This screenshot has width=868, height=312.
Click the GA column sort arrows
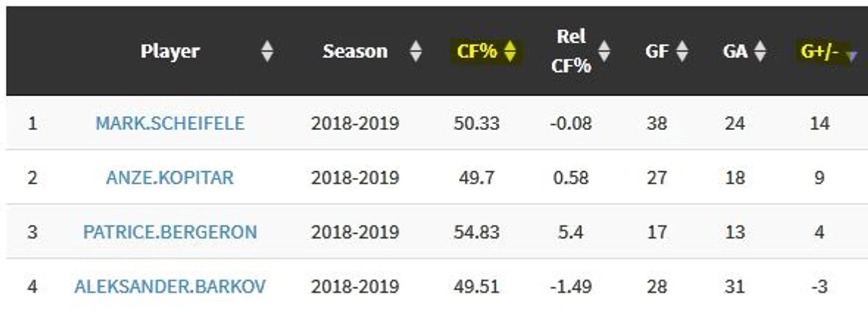pos(760,51)
